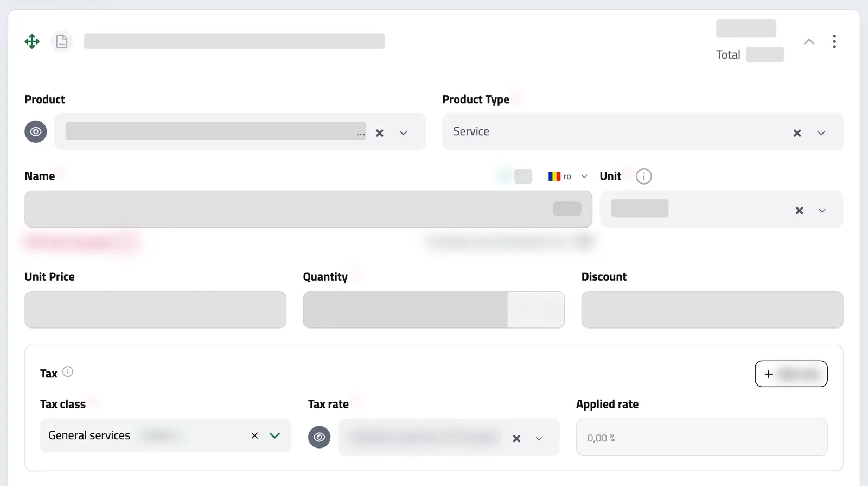Expand the Unit dropdown
Image resolution: width=868 pixels, height=486 pixels.
[x=822, y=211]
